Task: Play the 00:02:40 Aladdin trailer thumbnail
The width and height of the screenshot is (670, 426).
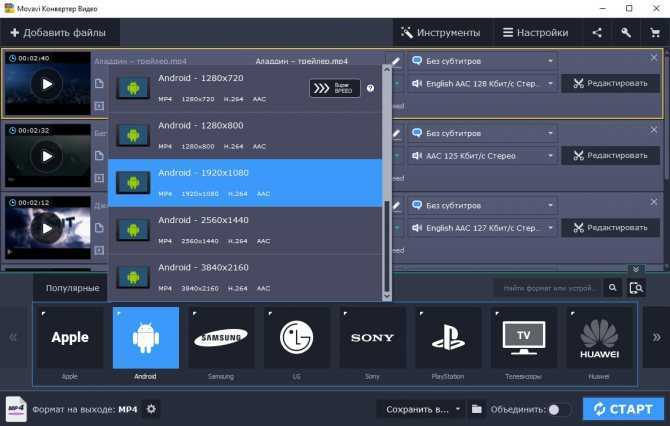Action: point(47,84)
